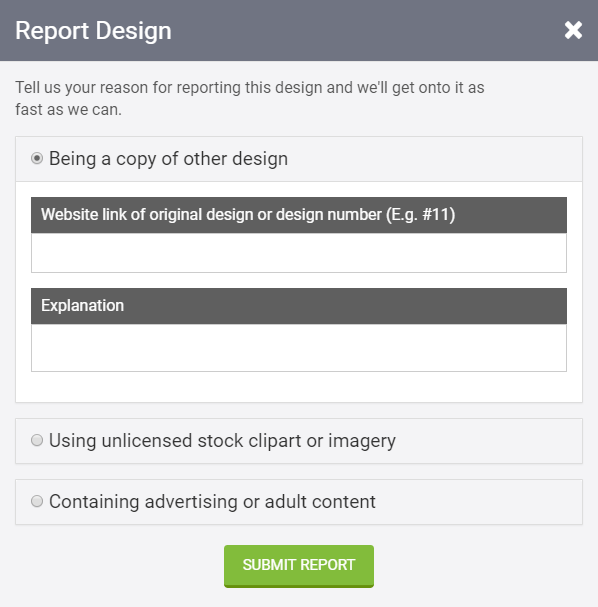Click the blank white area under Explanation box
Image resolution: width=598 pixels, height=607 pixels.
299,387
